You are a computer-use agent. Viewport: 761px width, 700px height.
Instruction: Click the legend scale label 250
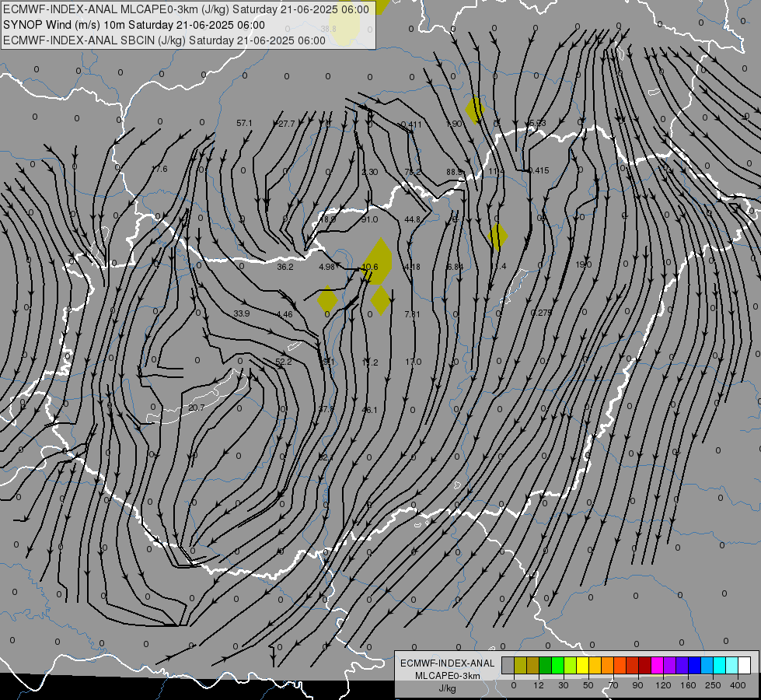(713, 685)
